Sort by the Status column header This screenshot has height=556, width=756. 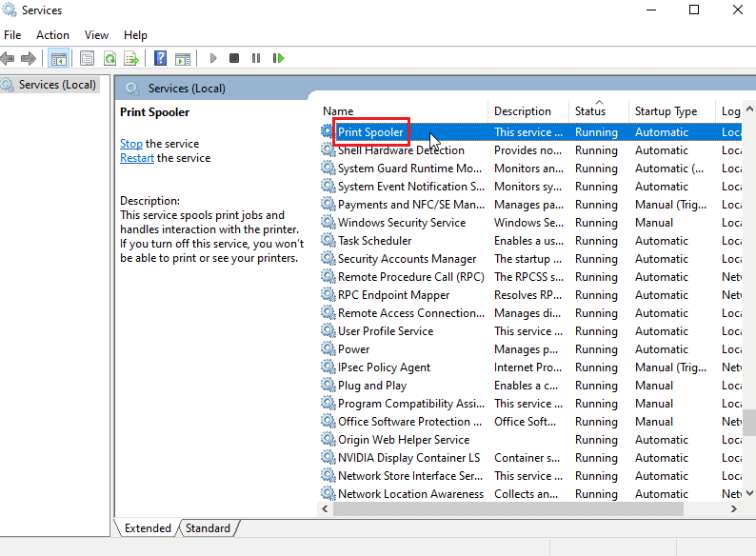click(599, 111)
